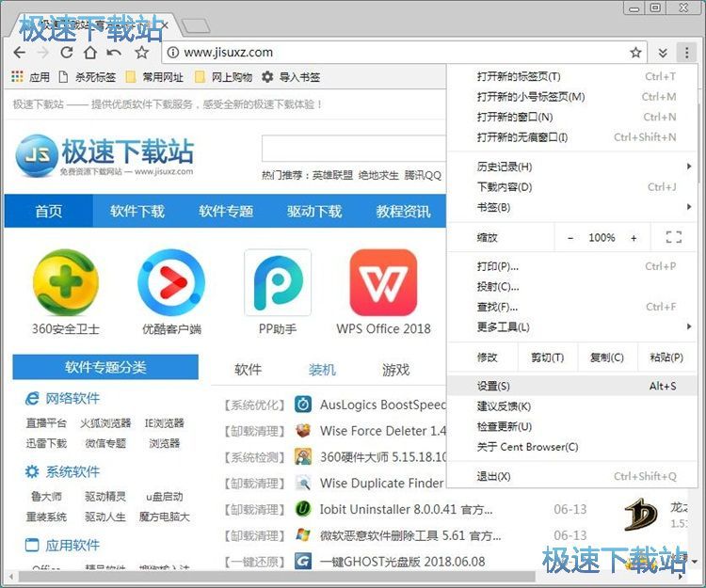Select 打开新的标签页(T) menu item

pos(571,76)
